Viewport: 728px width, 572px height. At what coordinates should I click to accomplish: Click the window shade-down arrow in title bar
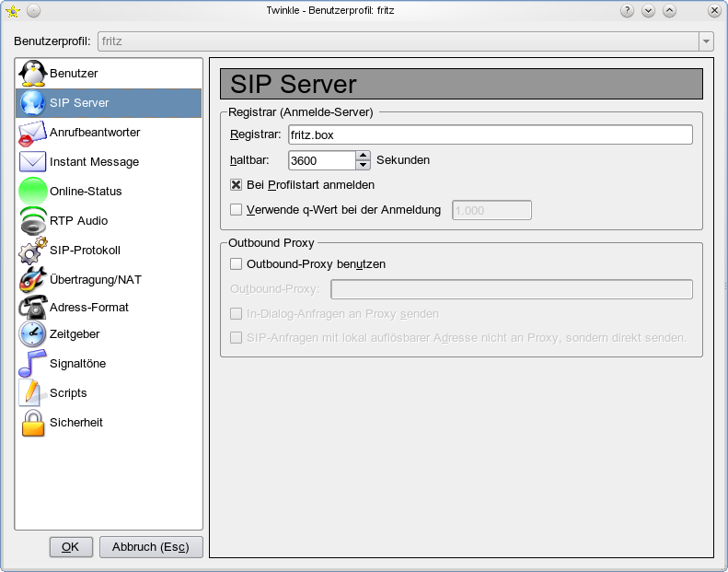click(x=648, y=11)
